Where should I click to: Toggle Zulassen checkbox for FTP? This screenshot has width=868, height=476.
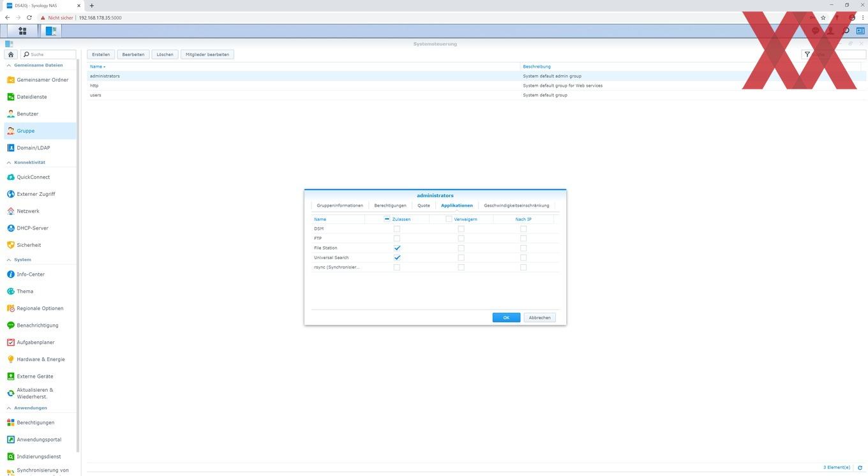397,238
